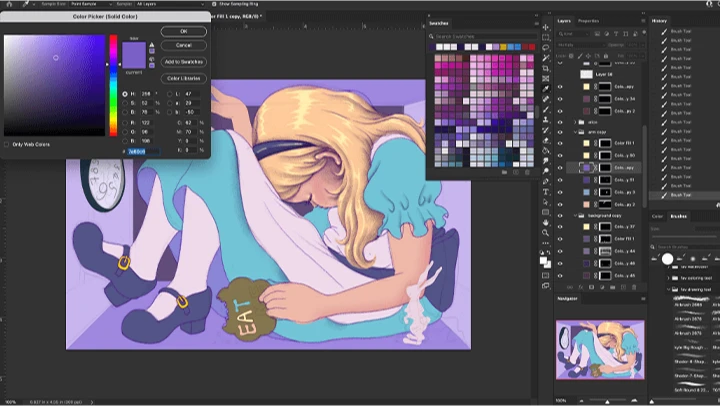Screen dimensions: 720x406
Task: Select the Crop tool
Action: pos(546,68)
